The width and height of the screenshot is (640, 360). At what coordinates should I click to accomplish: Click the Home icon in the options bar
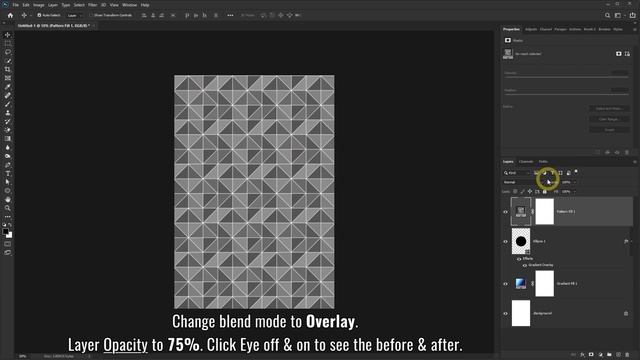(10, 16)
